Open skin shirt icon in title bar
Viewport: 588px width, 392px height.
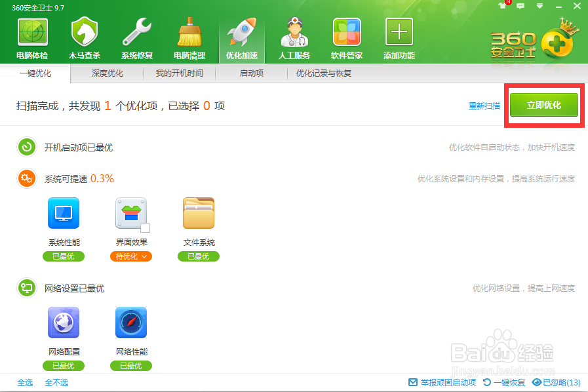502,6
